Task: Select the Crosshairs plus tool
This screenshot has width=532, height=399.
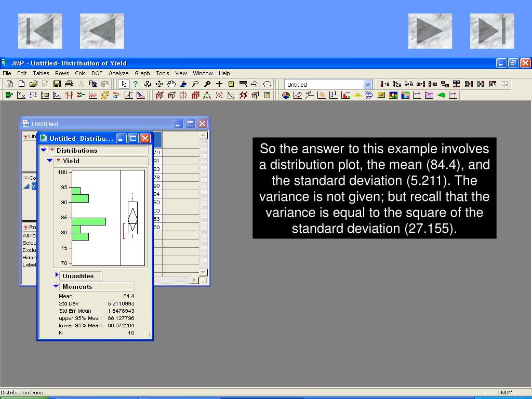Action: point(219,84)
